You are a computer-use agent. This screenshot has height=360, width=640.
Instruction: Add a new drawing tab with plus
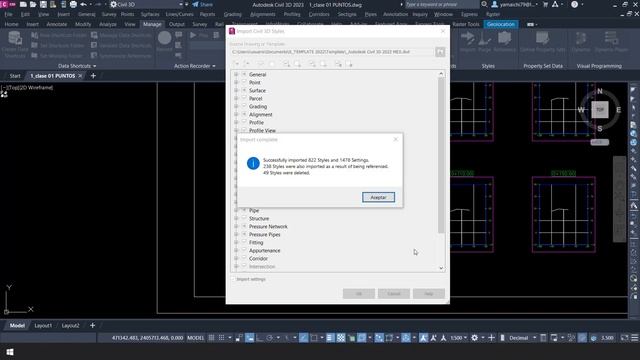93,76
